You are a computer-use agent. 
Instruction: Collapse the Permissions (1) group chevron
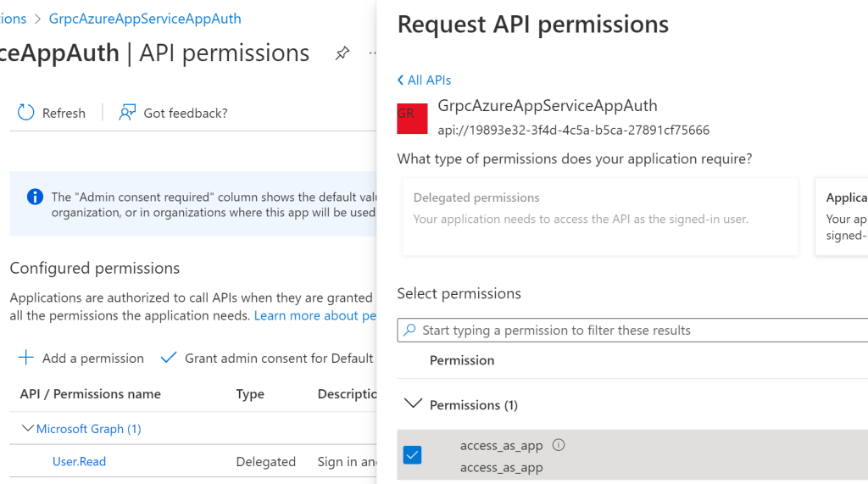point(413,404)
